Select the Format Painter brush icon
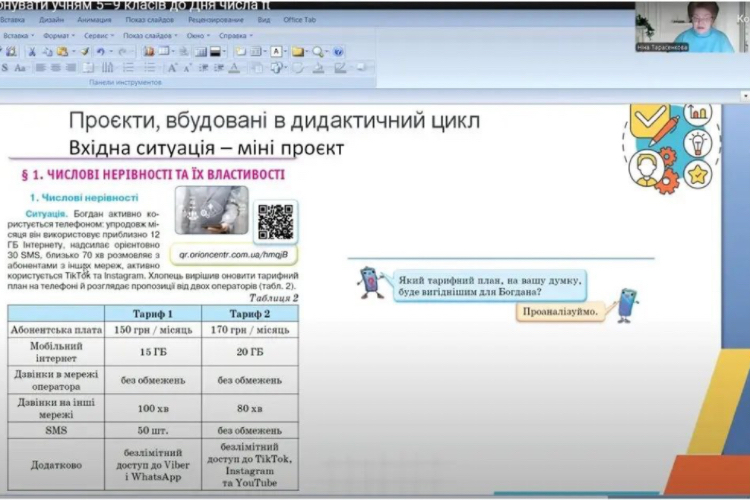 point(85,51)
